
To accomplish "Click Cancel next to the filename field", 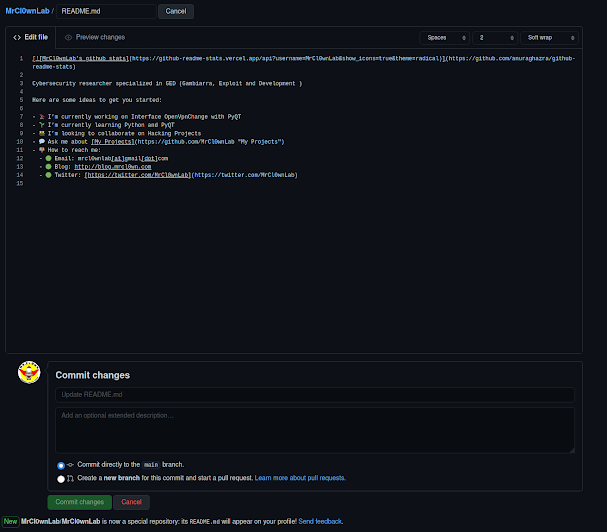I will click(176, 11).
